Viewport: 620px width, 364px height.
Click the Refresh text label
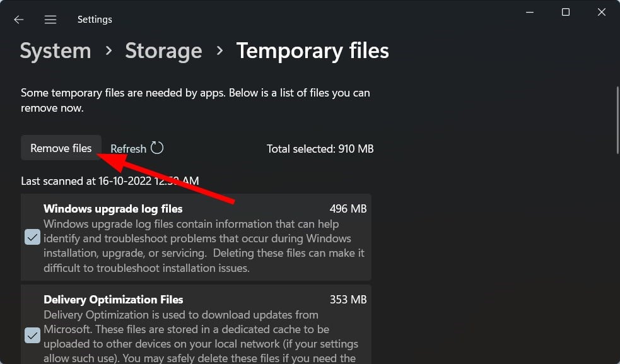coord(128,149)
